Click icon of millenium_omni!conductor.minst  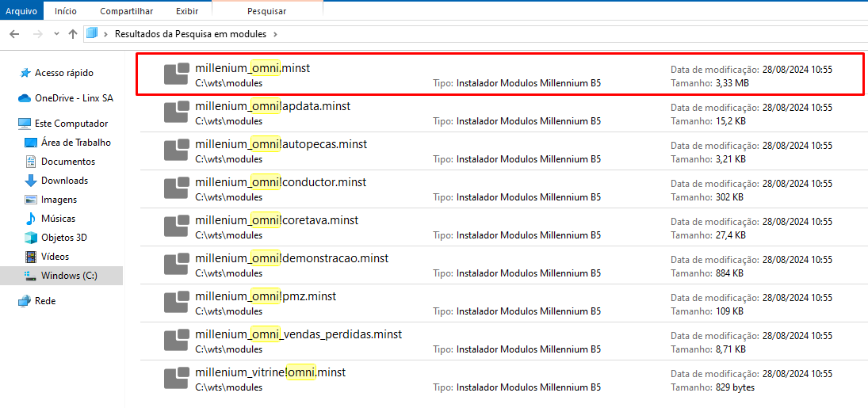point(178,189)
